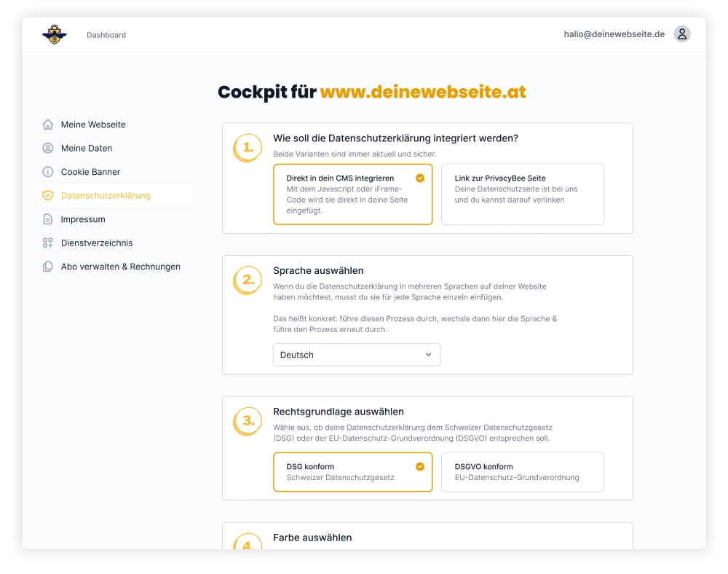Open the user profile avatar icon
This screenshot has width=728, height=574.
point(681,34)
